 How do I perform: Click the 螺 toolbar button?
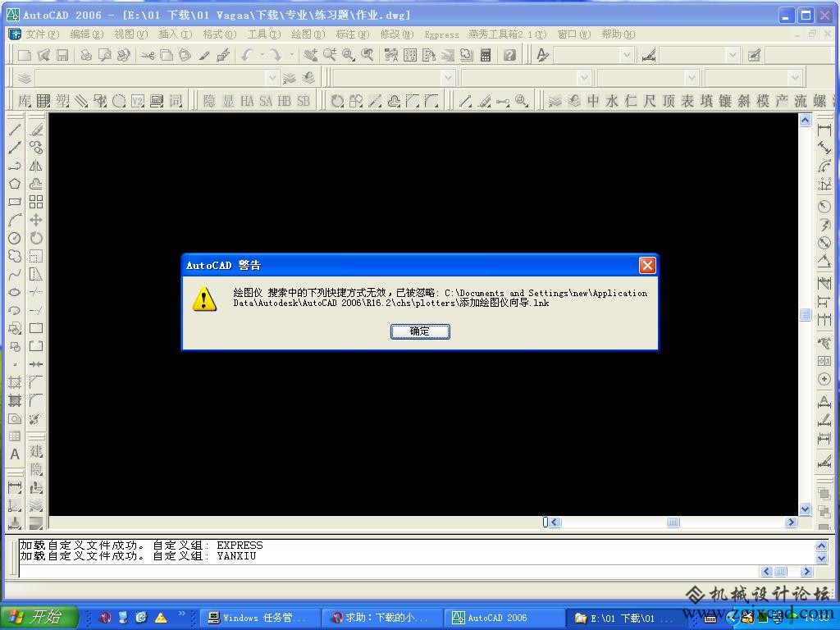click(x=819, y=101)
